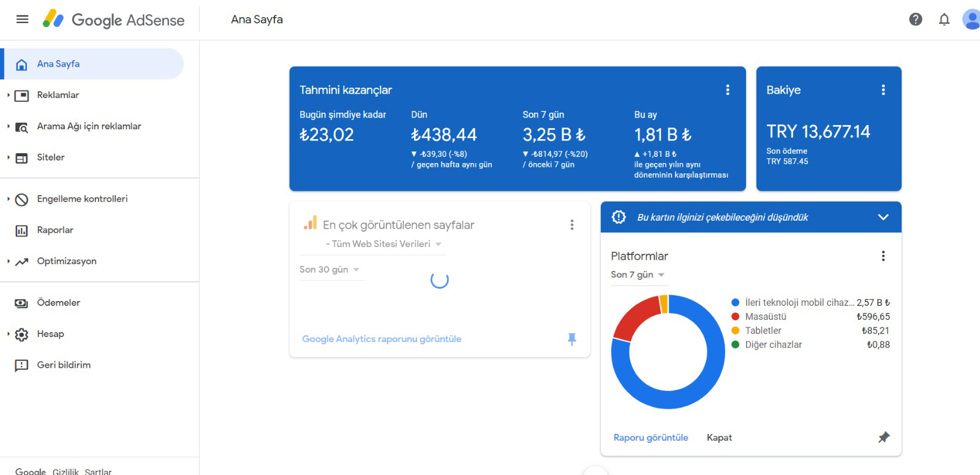Click the ₺596,65 Masaüstü value
980x475 pixels.
[x=873, y=316]
